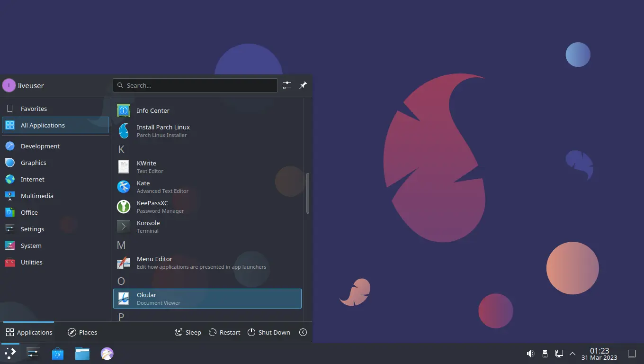Open Info Center application

(x=207, y=110)
